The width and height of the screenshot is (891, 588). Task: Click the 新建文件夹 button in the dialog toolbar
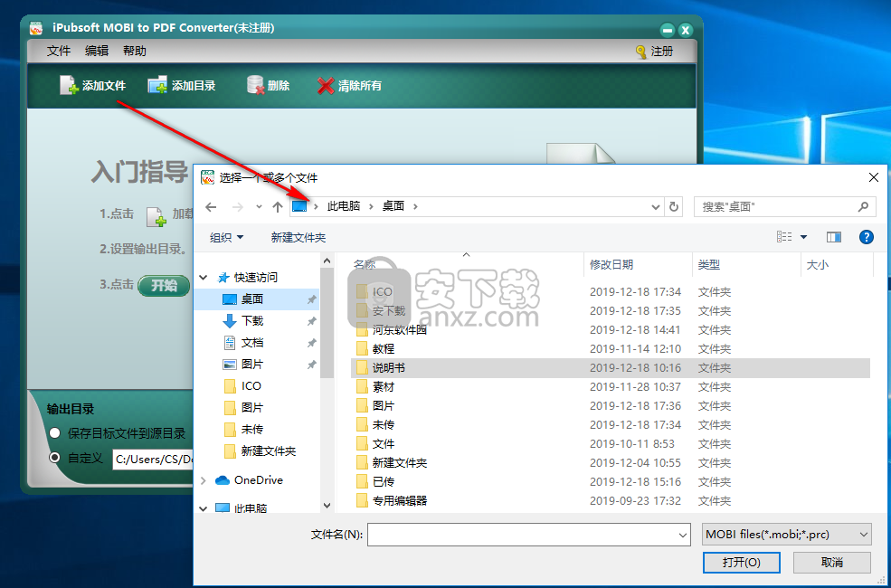pyautogui.click(x=299, y=238)
